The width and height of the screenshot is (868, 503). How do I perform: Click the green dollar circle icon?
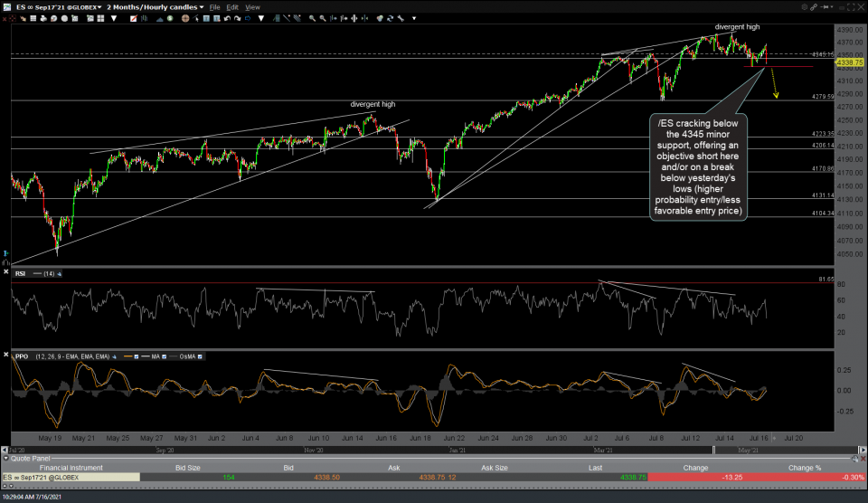[x=170, y=18]
